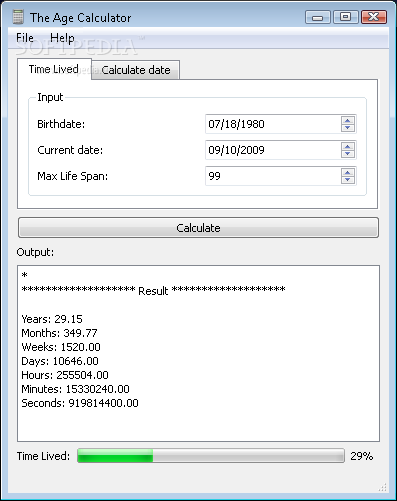Click the Output: label
397x501 pixels.
tap(35, 252)
